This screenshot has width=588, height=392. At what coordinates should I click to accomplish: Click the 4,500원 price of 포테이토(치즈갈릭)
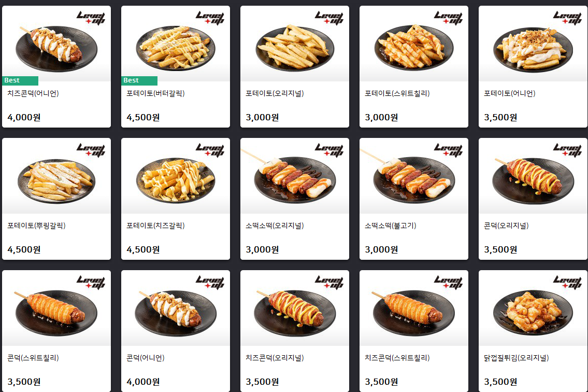(x=144, y=250)
